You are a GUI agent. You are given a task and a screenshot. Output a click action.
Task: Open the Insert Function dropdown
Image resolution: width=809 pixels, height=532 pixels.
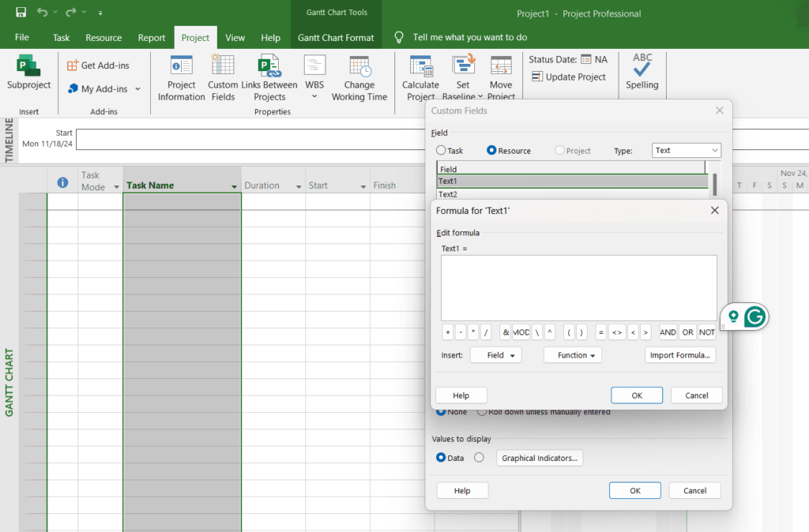(x=572, y=354)
